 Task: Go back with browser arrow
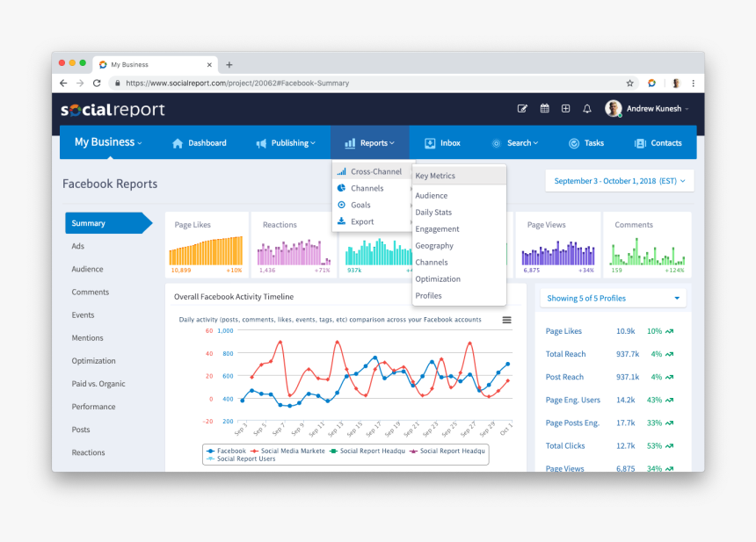[x=63, y=83]
